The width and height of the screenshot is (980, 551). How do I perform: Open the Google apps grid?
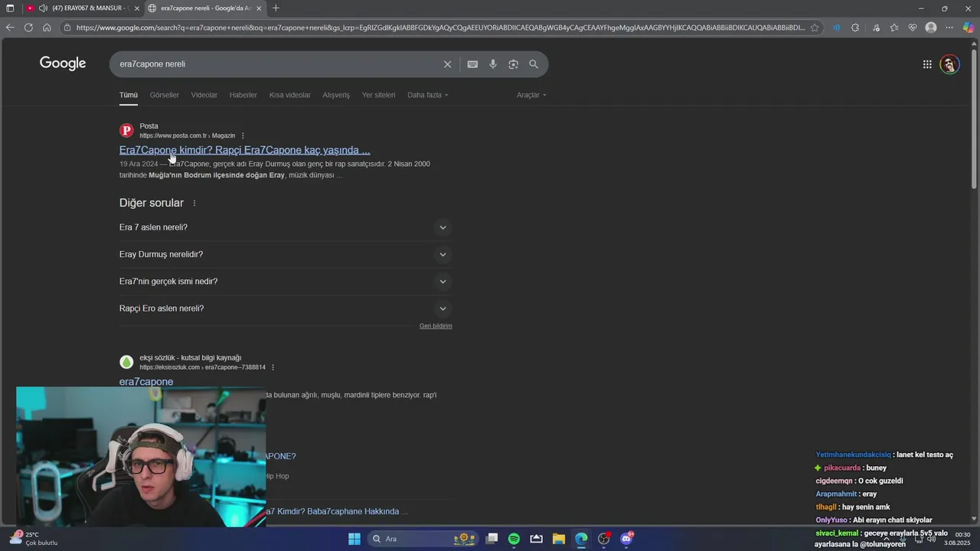pos(927,64)
